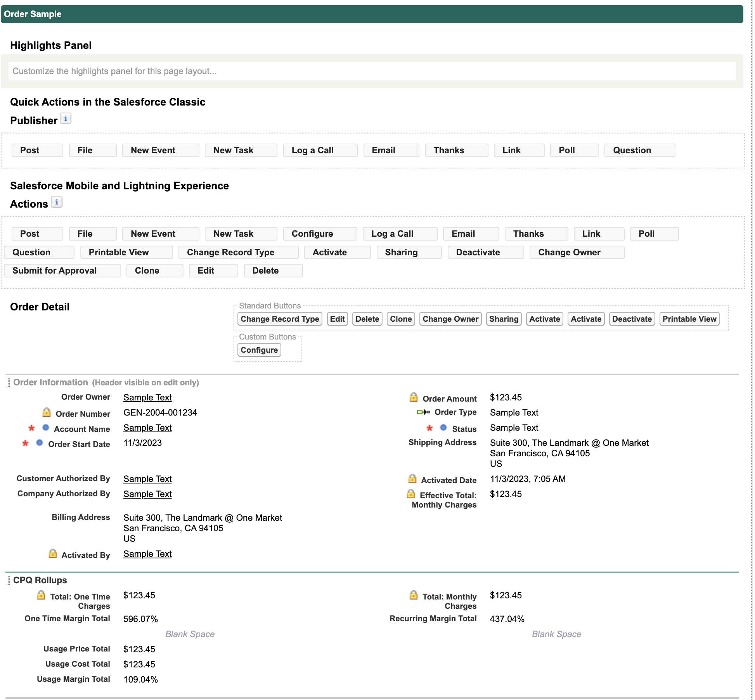The image size is (755, 700).
Task: Click the red required asterisk beside Order Start Date
Action: click(x=25, y=443)
